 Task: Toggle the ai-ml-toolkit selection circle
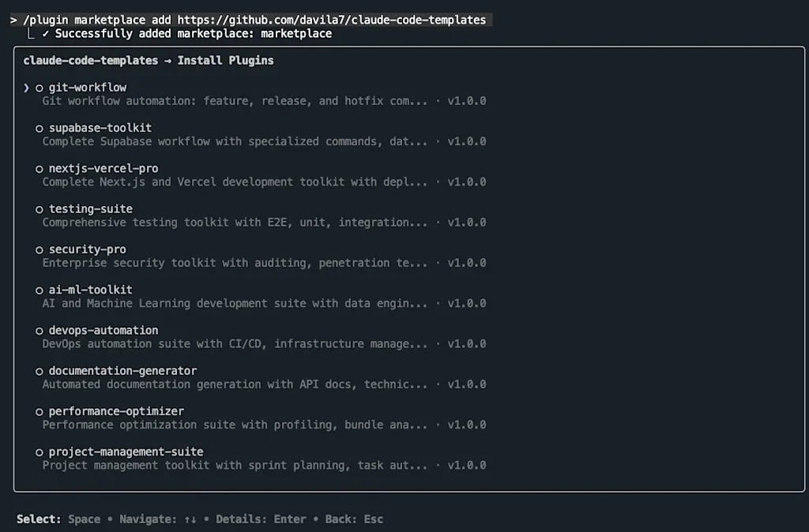40,290
